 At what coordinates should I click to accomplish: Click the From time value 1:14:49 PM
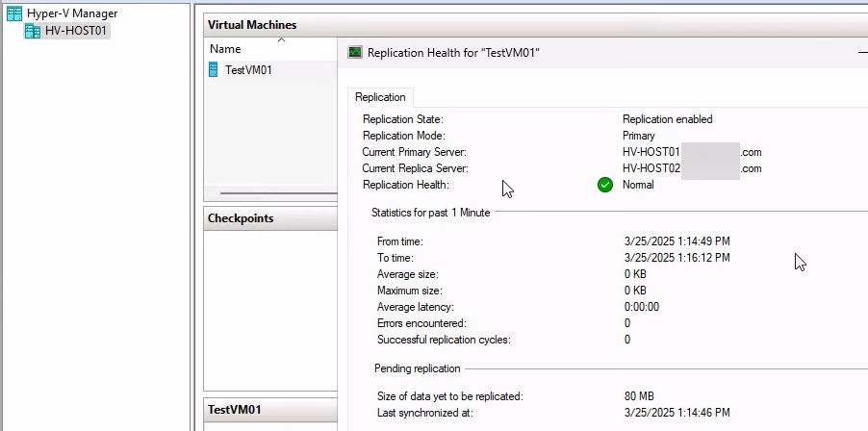[677, 241]
